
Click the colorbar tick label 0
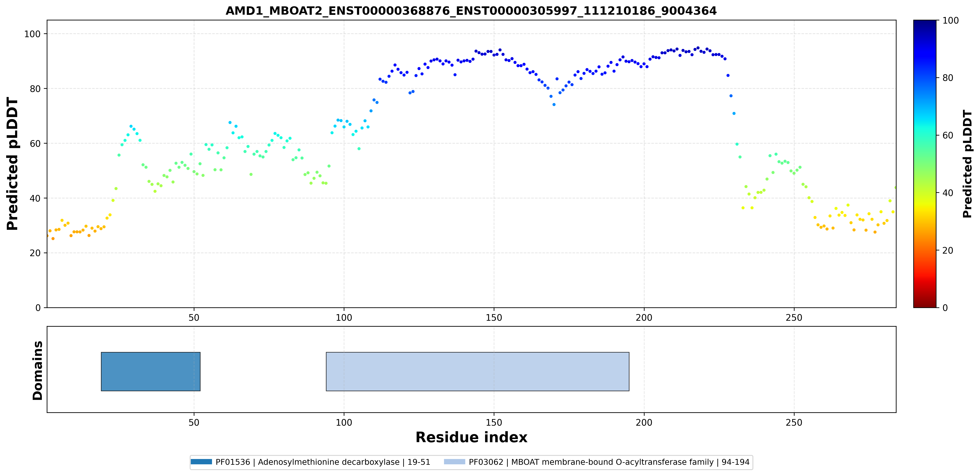[x=945, y=308]
